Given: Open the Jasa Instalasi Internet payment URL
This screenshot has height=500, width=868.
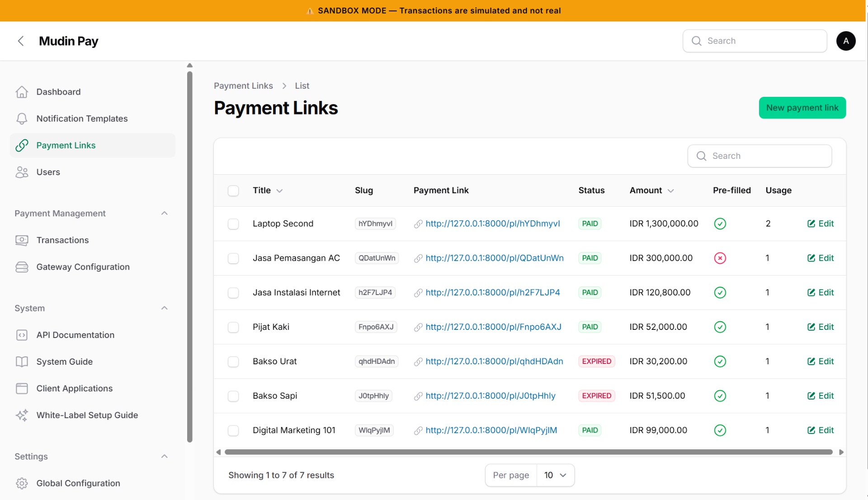Looking at the screenshot, I should tap(493, 292).
